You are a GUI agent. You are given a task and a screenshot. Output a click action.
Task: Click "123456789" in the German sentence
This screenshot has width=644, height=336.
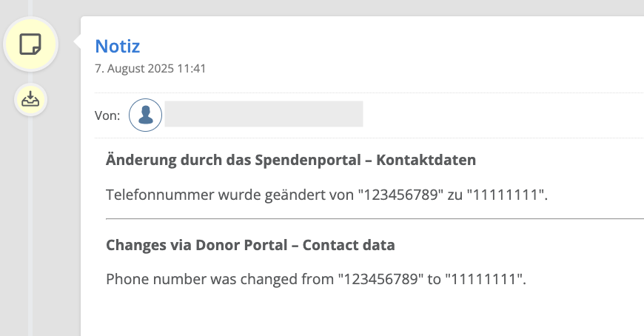[401, 195]
